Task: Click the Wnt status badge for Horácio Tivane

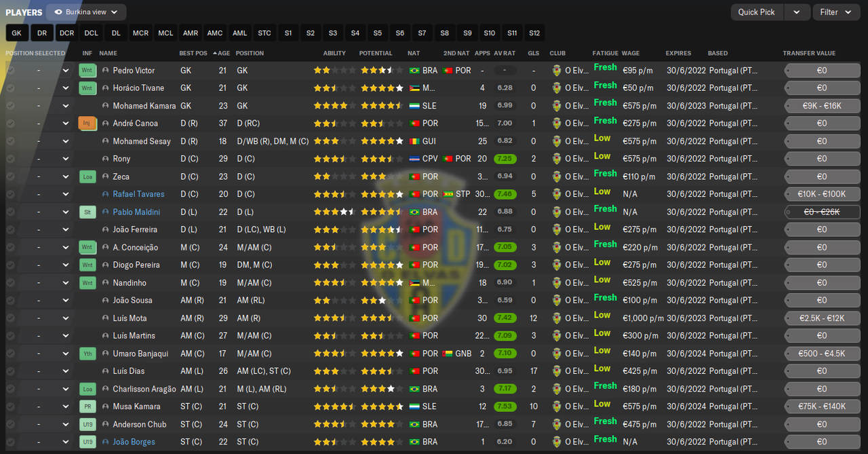Action: pos(88,88)
